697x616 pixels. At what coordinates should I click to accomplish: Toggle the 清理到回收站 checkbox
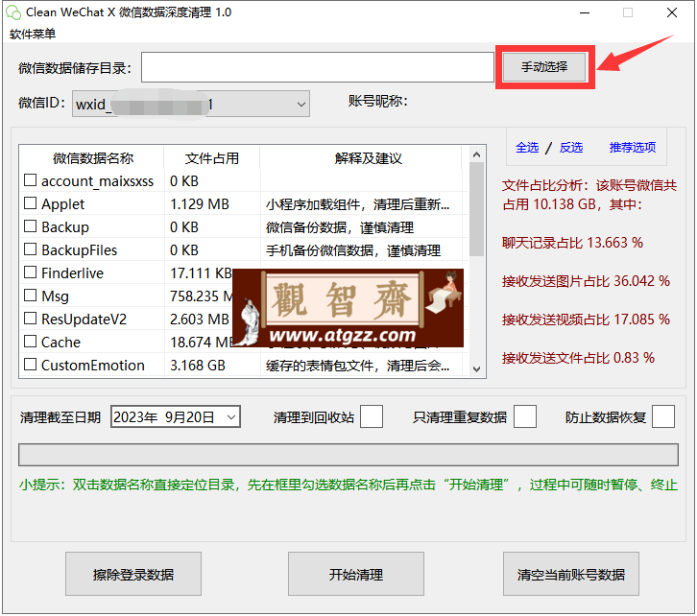(372, 416)
